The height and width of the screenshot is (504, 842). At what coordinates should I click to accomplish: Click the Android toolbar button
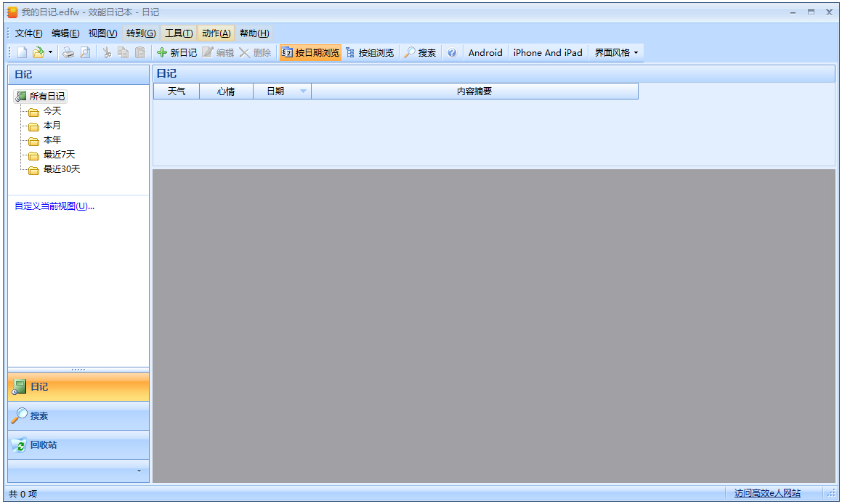pos(485,52)
